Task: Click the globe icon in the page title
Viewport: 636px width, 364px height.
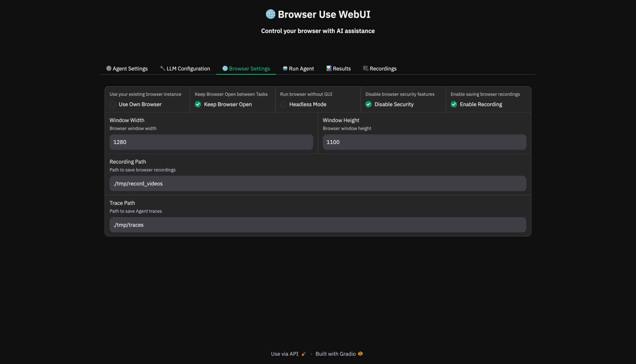Action: coord(270,14)
